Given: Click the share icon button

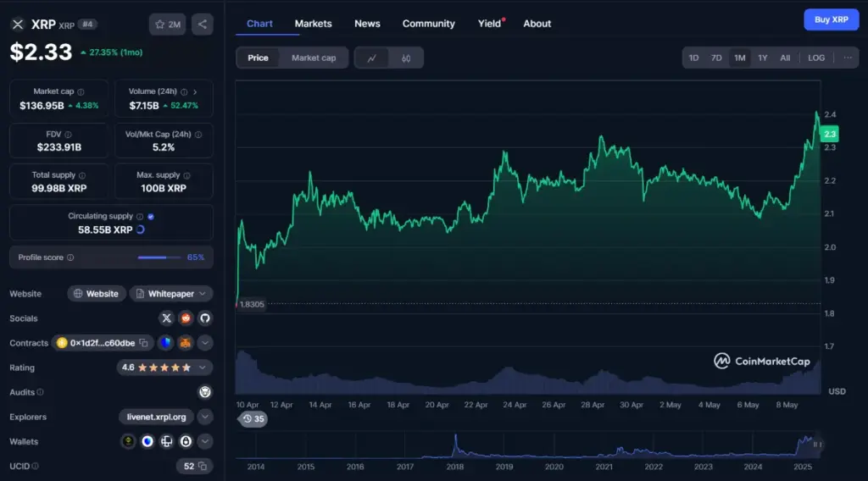Looking at the screenshot, I should point(202,25).
